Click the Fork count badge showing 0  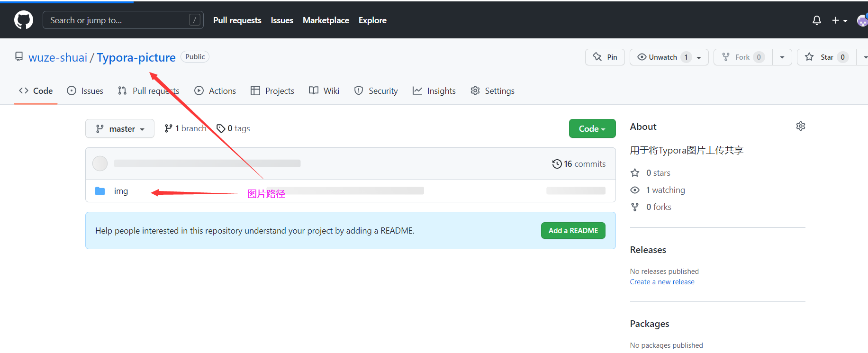pyautogui.click(x=759, y=57)
